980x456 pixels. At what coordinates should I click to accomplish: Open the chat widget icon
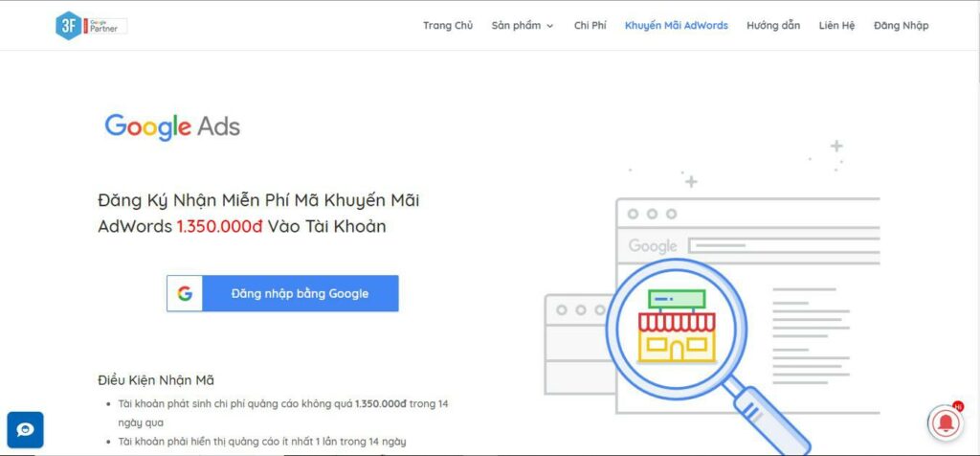pyautogui.click(x=25, y=430)
